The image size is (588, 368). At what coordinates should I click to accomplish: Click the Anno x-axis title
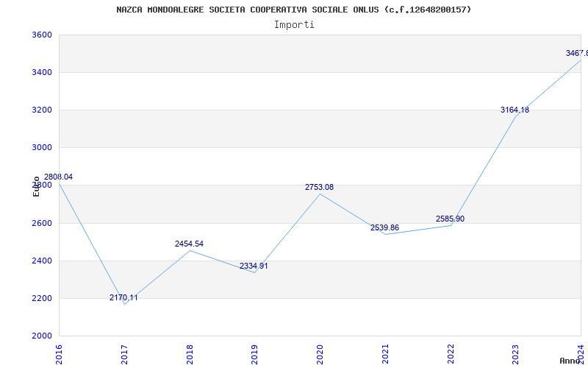570,361
